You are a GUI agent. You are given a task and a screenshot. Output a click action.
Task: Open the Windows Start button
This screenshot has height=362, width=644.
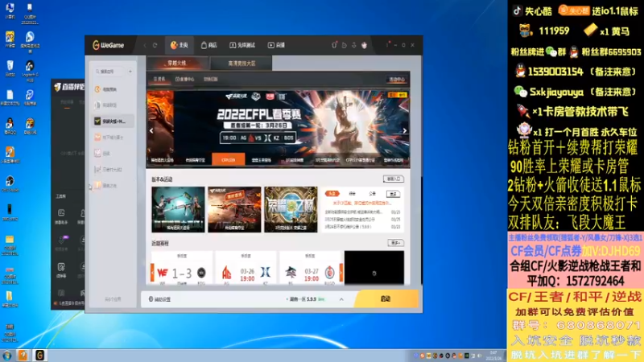tap(7, 356)
